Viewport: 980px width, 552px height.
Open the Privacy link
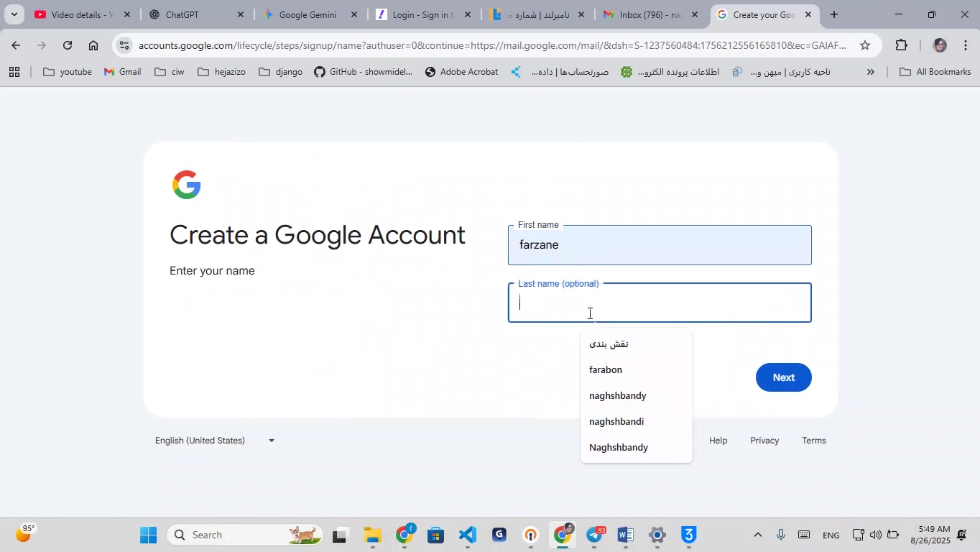764,441
